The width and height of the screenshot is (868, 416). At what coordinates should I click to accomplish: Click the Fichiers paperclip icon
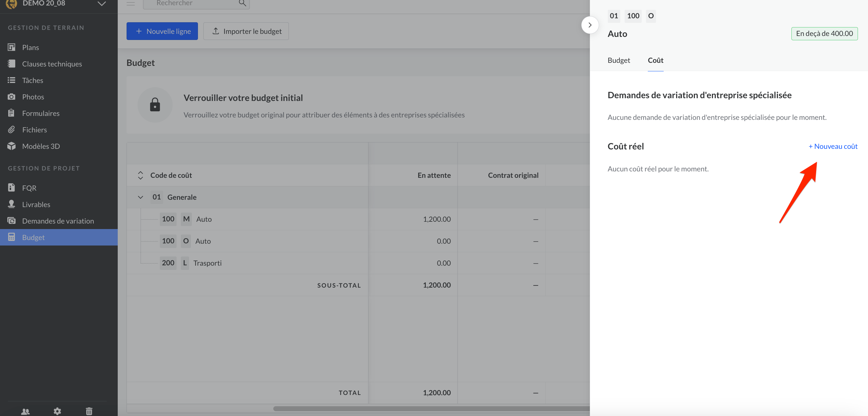coord(12,129)
